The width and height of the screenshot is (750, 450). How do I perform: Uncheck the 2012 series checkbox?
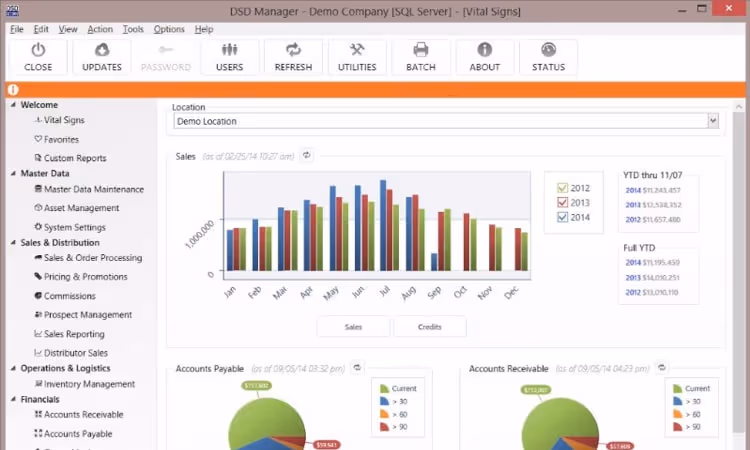click(x=562, y=188)
